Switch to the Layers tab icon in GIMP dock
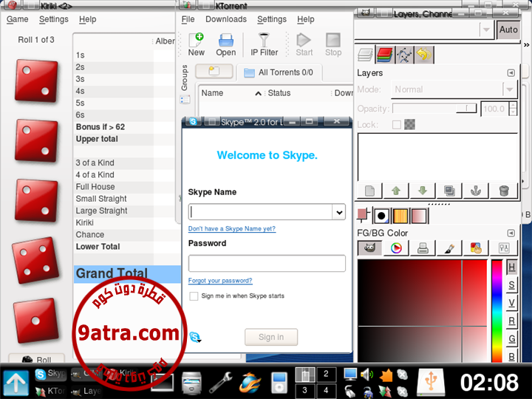Screen dimensions: 532x399 coord(366,55)
